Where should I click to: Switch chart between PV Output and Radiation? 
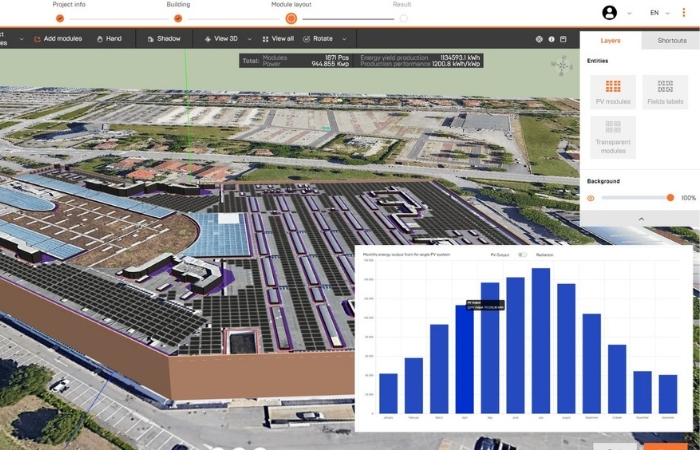pyautogui.click(x=522, y=255)
